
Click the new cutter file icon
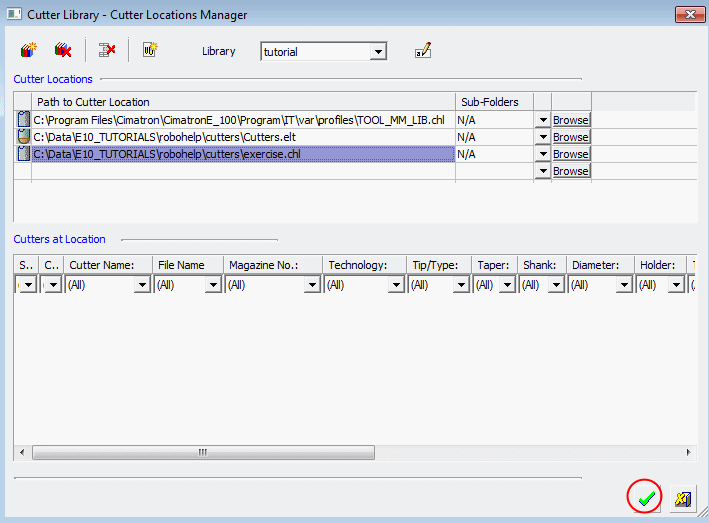coord(150,50)
